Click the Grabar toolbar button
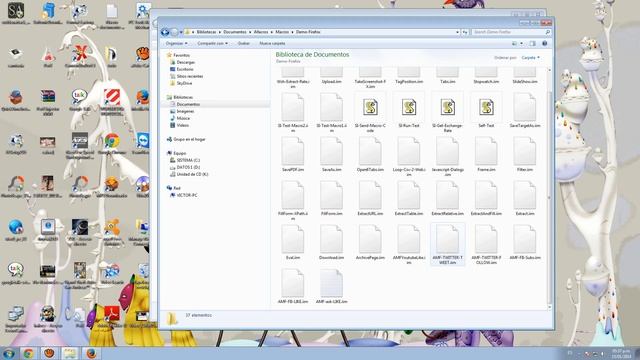The image size is (640, 360). [x=244, y=43]
